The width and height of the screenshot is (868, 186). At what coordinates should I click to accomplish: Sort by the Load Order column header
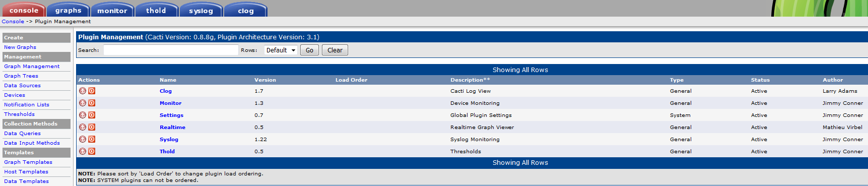351,80
